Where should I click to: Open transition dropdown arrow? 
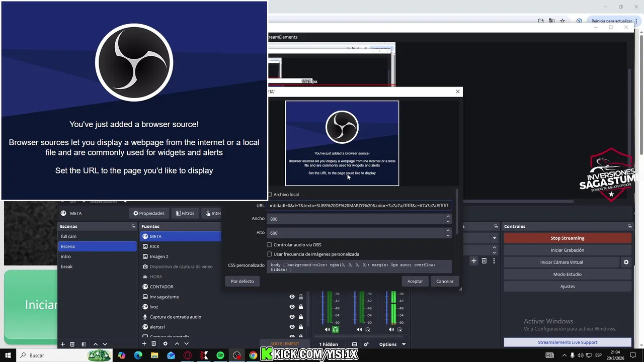[495, 238]
